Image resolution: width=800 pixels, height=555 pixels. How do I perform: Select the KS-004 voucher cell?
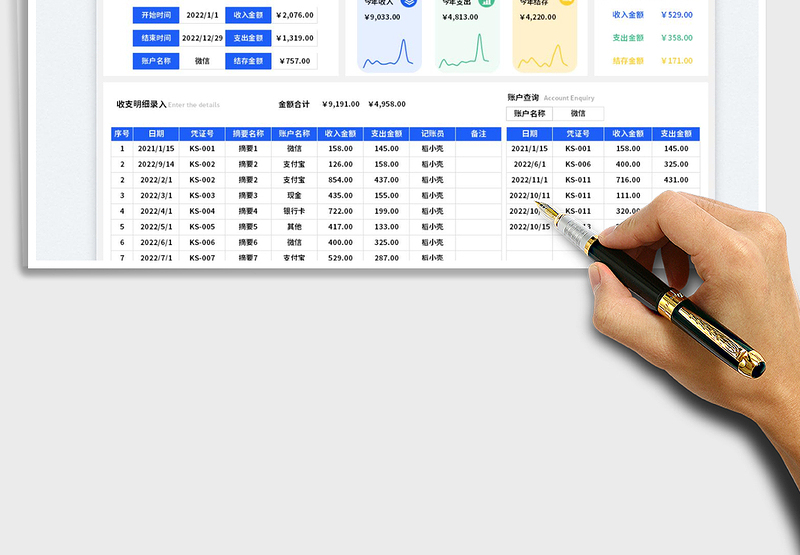pos(202,211)
